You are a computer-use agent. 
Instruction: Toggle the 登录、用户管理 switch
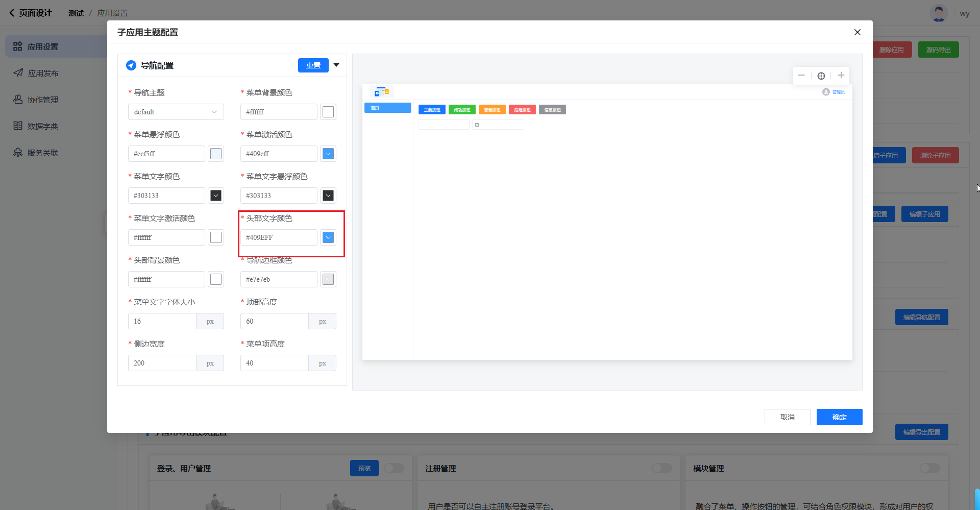[x=394, y=468]
